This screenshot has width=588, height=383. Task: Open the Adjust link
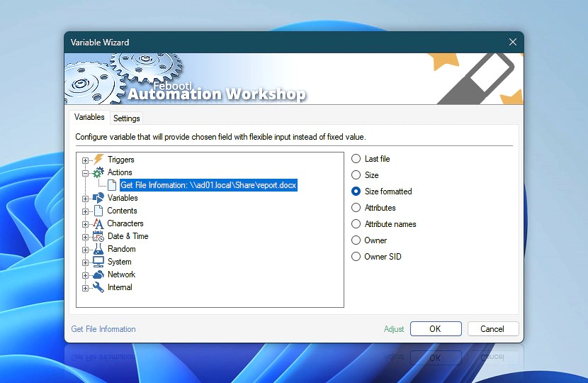394,329
